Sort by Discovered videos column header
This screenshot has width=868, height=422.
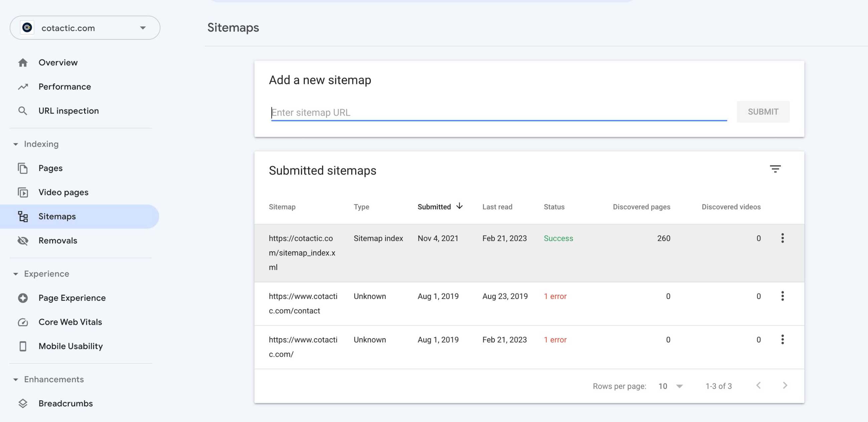tap(731, 207)
